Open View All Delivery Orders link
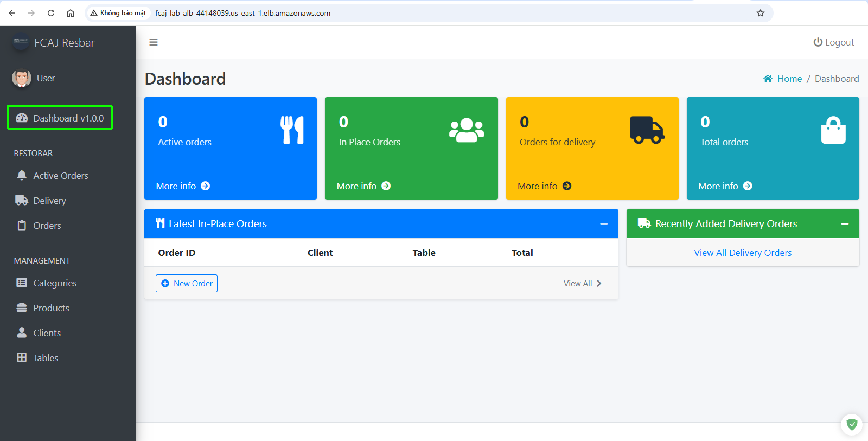 pyautogui.click(x=743, y=253)
